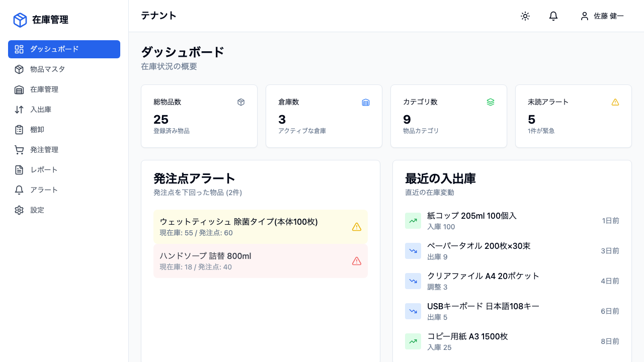Click the 8日前 timestamp
Viewport: 644px width, 362px height.
(x=610, y=341)
